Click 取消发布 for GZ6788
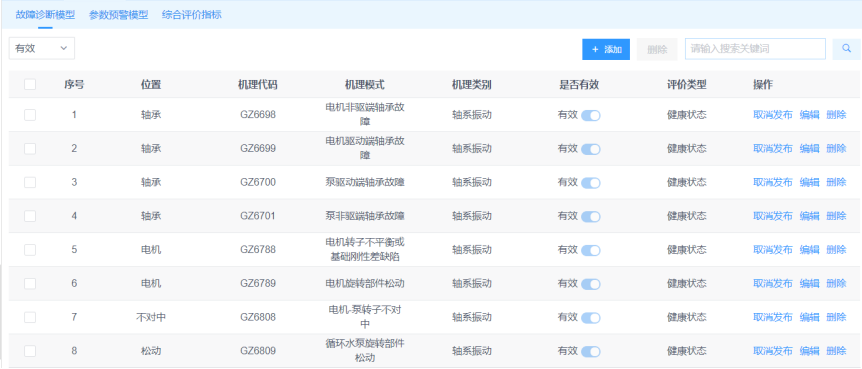The image size is (862, 369). click(x=772, y=250)
